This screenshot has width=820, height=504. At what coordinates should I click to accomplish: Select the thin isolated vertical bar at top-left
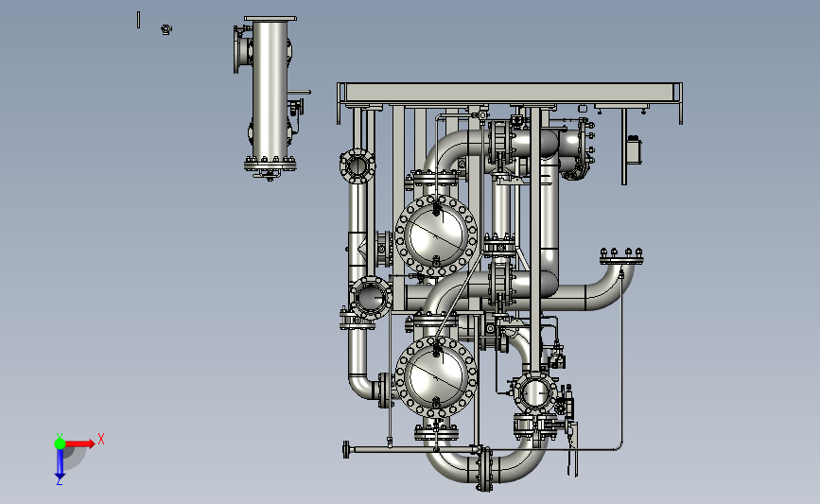tap(139, 20)
